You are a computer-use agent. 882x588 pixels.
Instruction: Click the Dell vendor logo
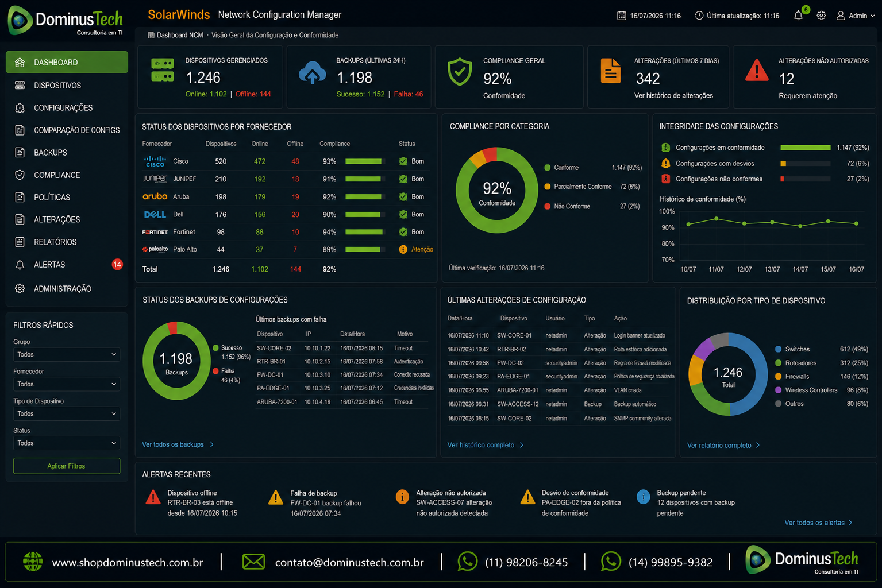[155, 214]
